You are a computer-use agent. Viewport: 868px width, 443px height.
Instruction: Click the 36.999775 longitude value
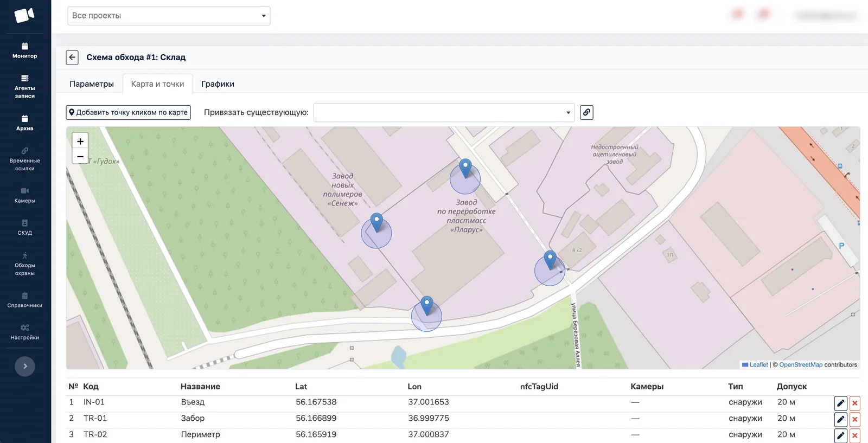coord(429,419)
